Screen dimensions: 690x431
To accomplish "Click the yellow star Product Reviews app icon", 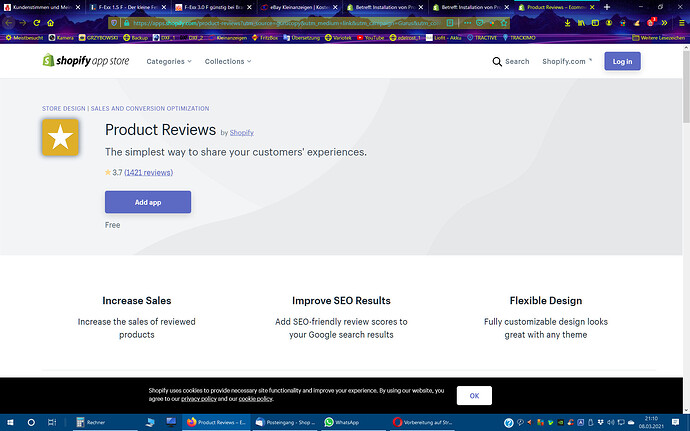I will 60,137.
